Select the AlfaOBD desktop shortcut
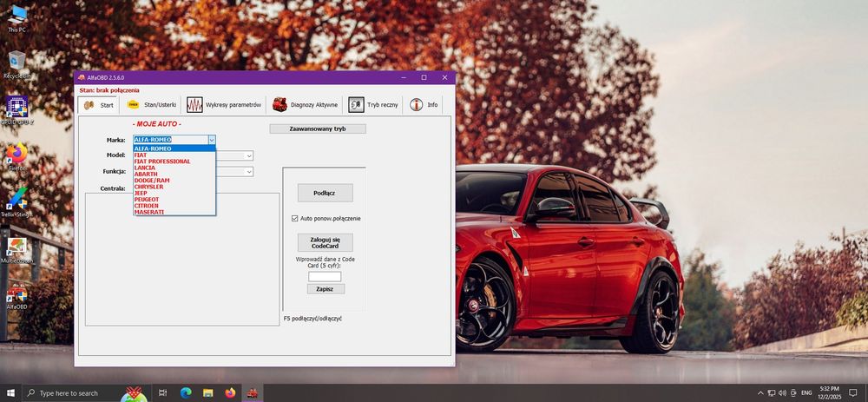Image resolution: width=868 pixels, height=402 pixels. point(17,296)
